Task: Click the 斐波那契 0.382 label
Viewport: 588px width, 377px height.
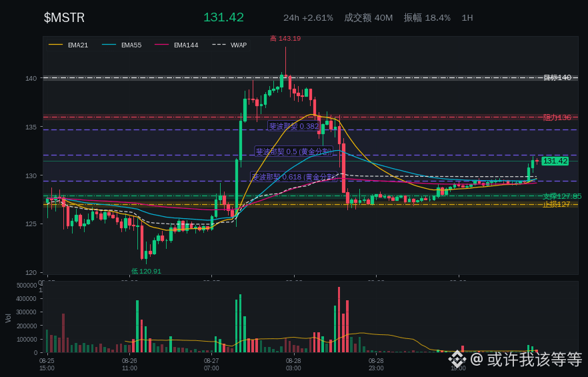Action: tap(294, 126)
